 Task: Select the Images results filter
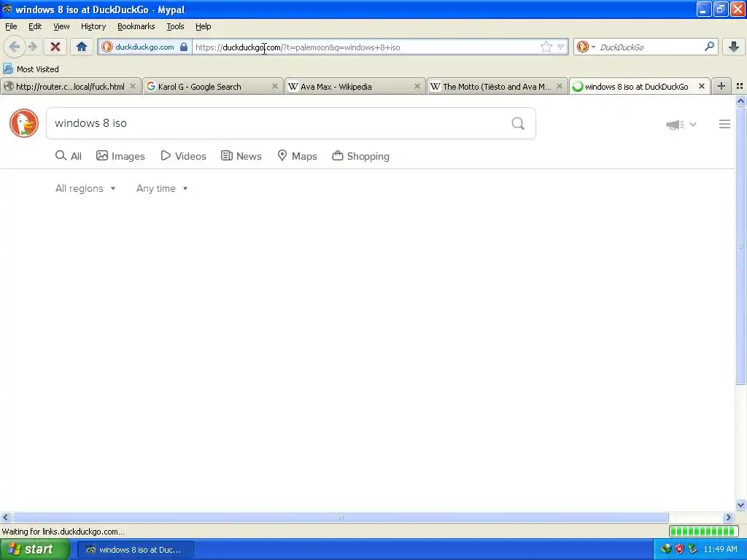(120, 156)
